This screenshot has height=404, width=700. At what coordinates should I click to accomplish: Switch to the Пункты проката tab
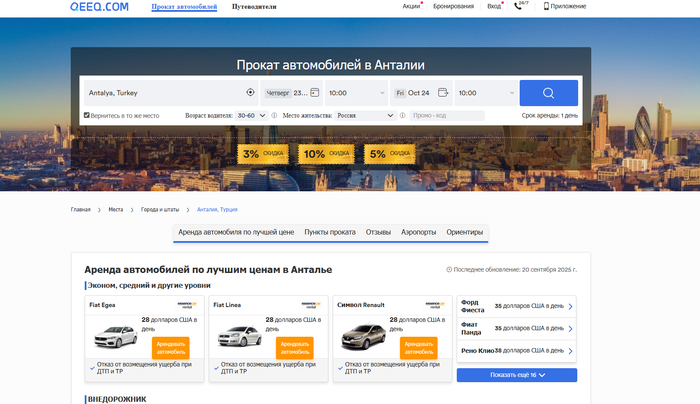point(330,232)
